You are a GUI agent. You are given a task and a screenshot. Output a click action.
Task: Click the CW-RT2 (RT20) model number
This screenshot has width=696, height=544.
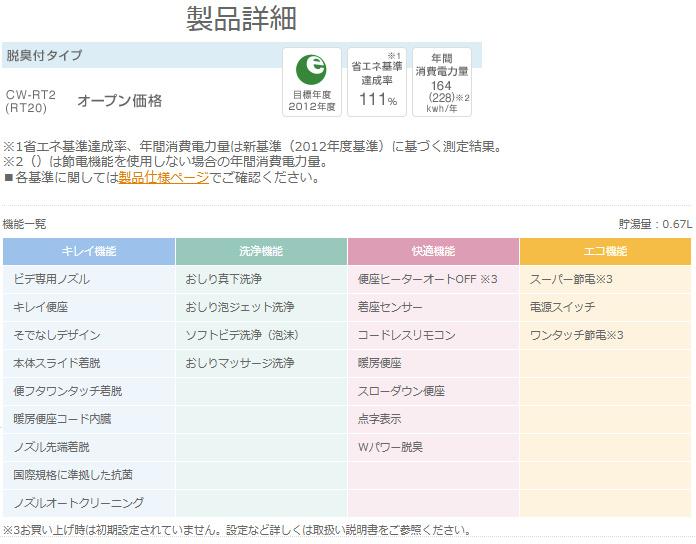click(31, 101)
